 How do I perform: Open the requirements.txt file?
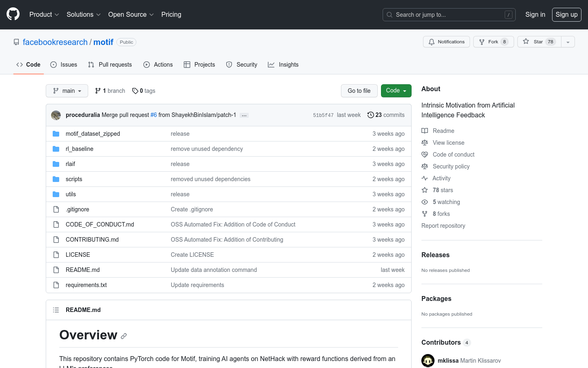pyautogui.click(x=86, y=285)
